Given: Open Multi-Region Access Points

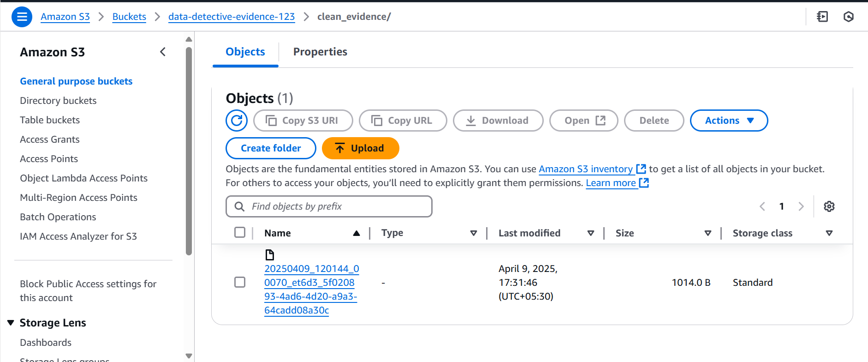Looking at the screenshot, I should [x=78, y=198].
